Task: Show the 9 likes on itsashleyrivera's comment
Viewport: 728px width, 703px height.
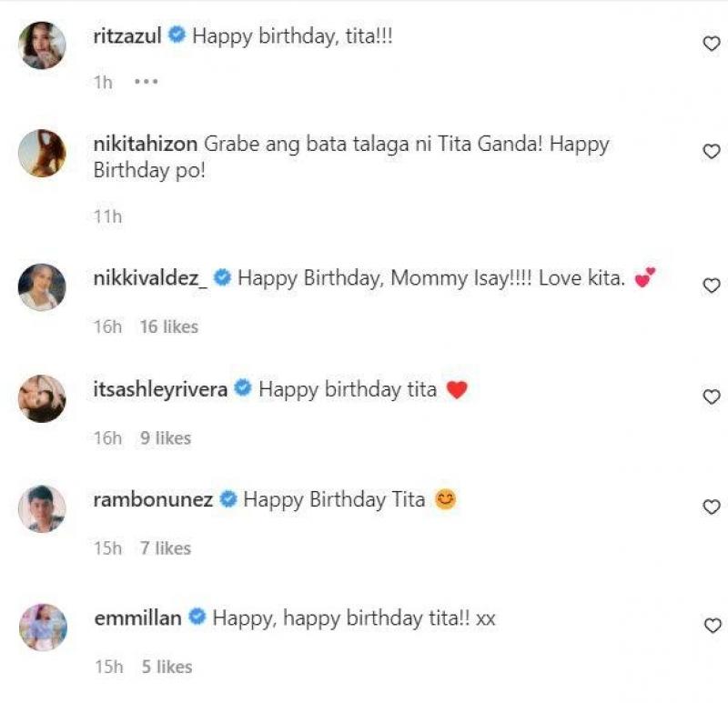Action: click(x=166, y=438)
